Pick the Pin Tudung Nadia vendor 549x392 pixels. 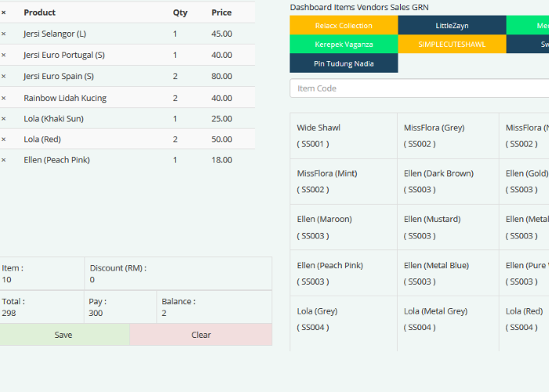[x=344, y=64]
